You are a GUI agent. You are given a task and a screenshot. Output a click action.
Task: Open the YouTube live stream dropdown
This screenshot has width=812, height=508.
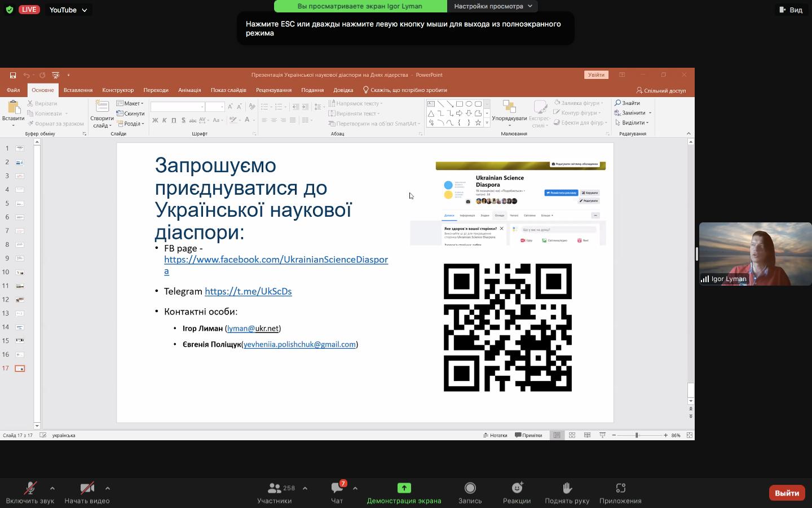pos(68,10)
